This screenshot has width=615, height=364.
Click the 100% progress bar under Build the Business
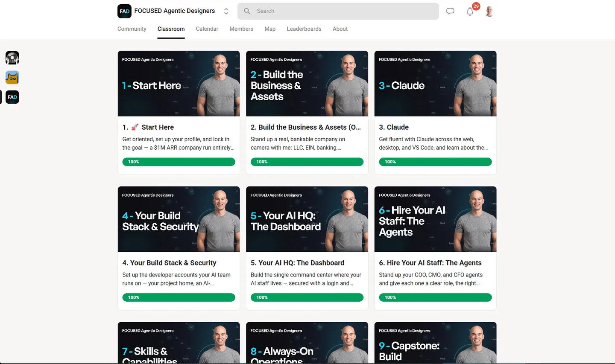coord(307,162)
